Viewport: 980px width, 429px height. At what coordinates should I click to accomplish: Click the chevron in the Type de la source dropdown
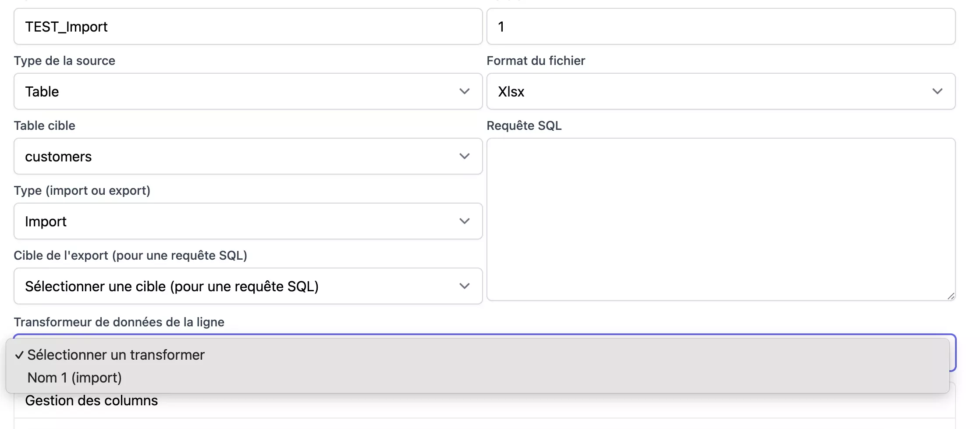point(464,91)
